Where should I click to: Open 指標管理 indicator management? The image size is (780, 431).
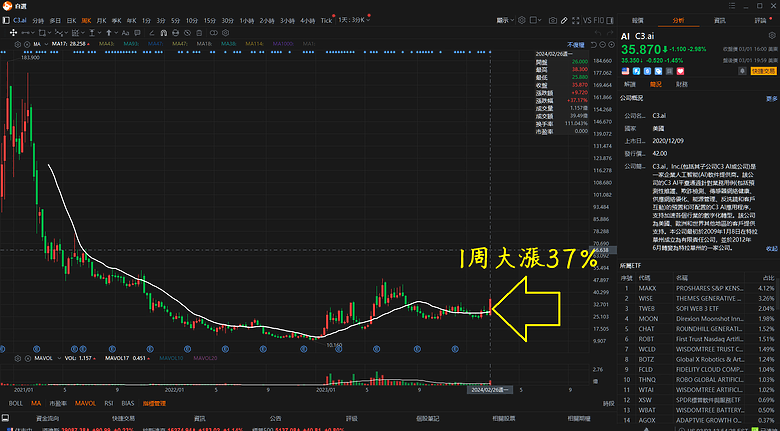154,403
